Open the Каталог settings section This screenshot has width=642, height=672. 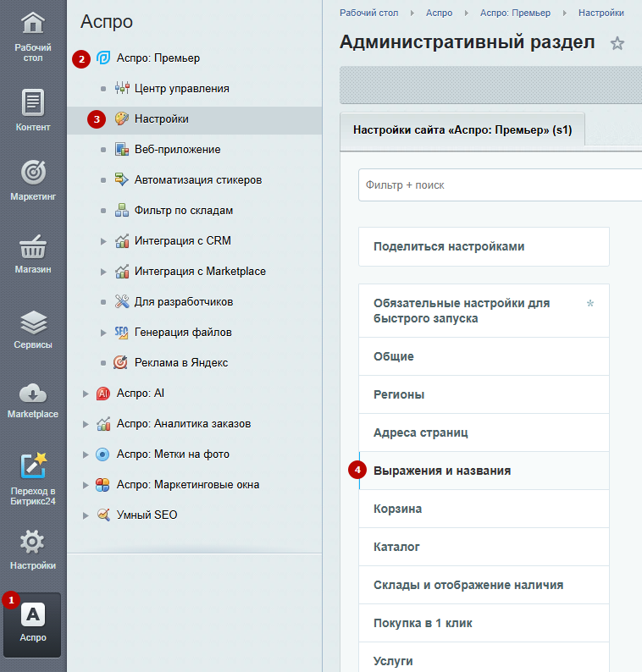484,547
